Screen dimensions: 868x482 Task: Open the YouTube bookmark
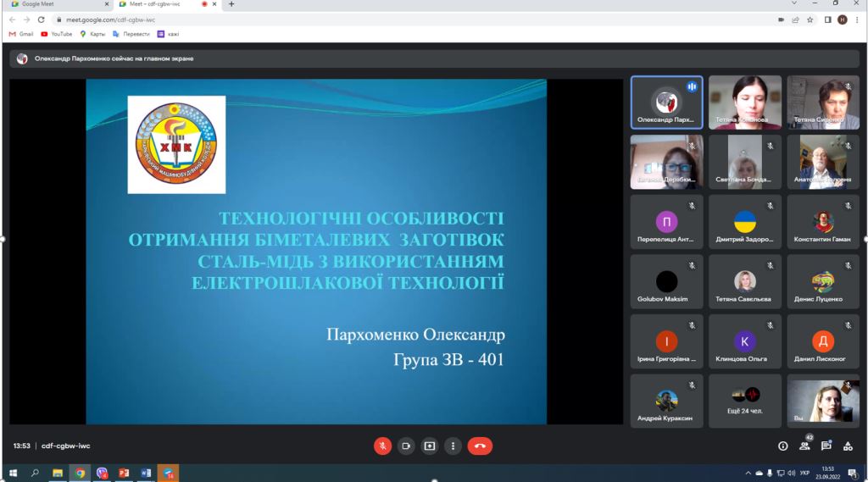57,34
